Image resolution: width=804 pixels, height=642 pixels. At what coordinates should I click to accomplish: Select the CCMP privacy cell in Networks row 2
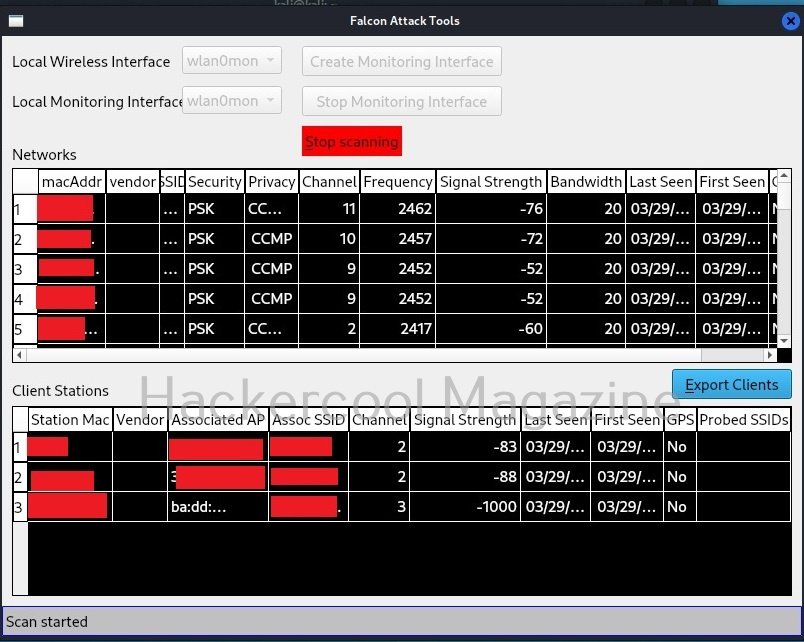pos(272,239)
